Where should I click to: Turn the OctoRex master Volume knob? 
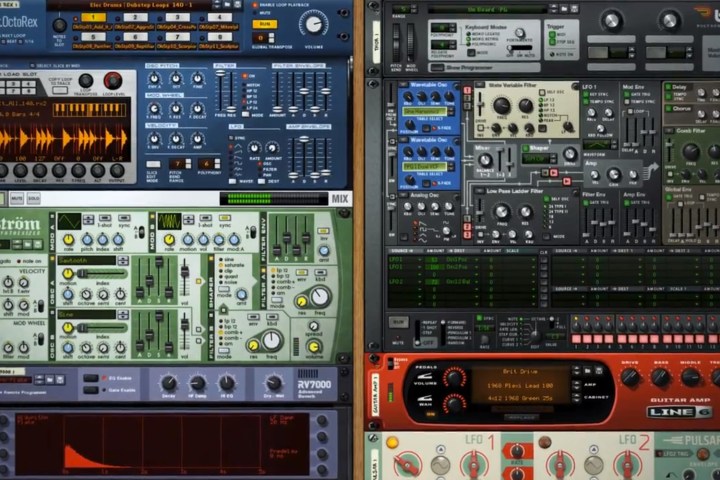click(313, 24)
